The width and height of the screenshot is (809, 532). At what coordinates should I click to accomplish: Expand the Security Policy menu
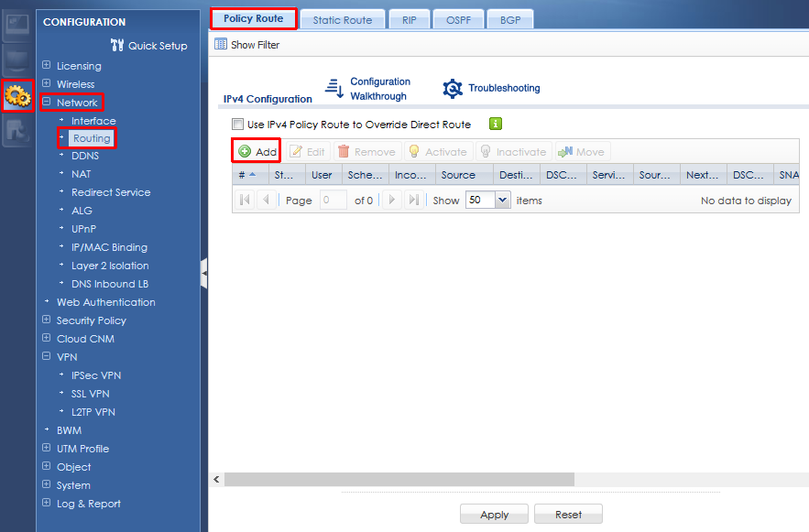47,320
